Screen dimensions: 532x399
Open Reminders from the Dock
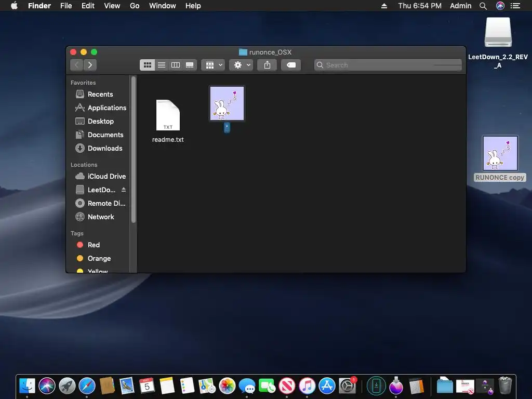pyautogui.click(x=187, y=386)
